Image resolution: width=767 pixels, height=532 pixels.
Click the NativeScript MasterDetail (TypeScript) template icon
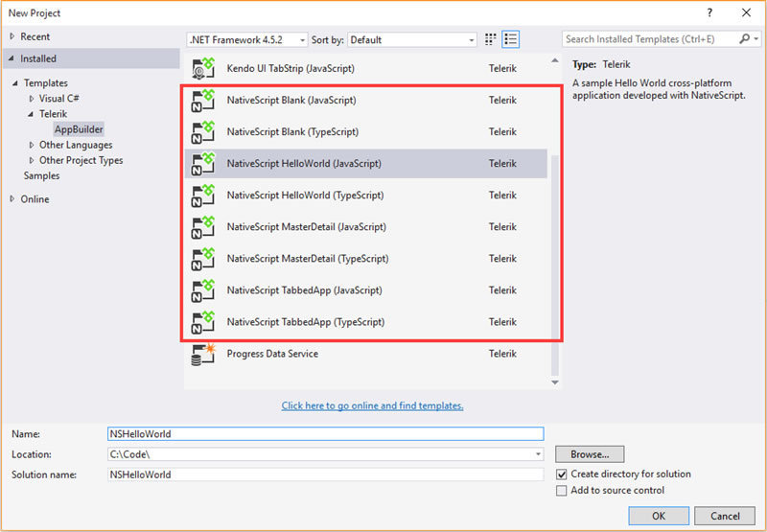tap(203, 259)
